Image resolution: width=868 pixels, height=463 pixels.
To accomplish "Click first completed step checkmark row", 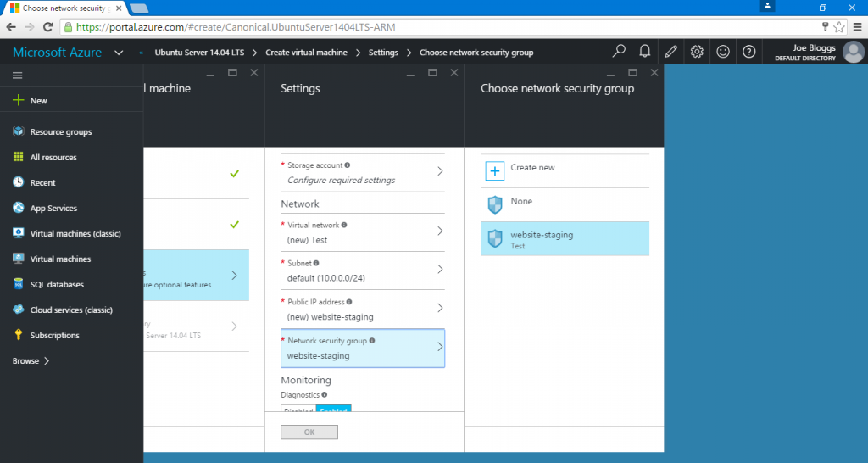I will pyautogui.click(x=196, y=173).
